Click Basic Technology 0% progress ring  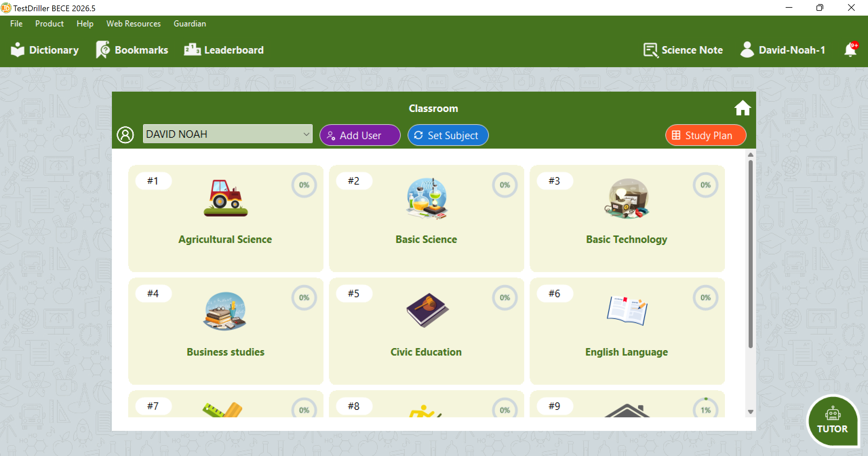tap(705, 185)
